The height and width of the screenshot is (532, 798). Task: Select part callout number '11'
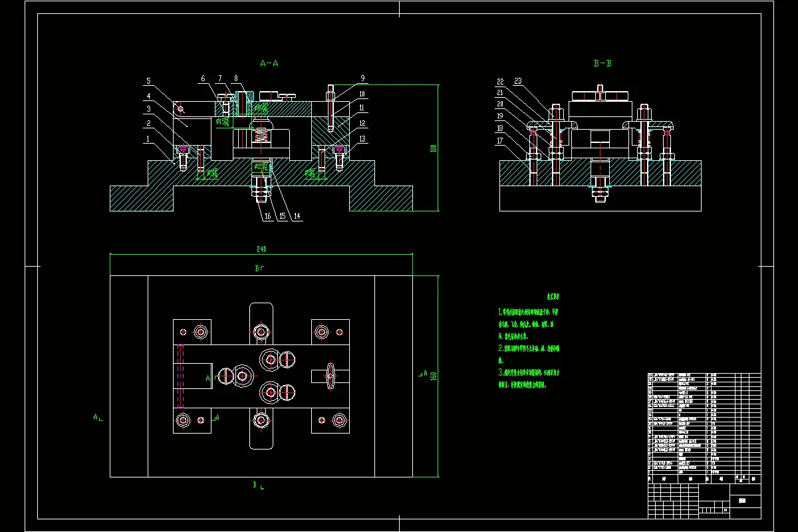[362, 108]
